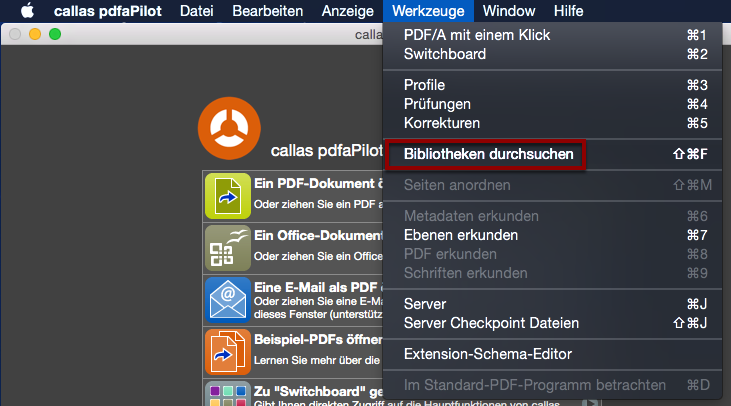
Task: Open the Apple menu
Action: pos(28,10)
